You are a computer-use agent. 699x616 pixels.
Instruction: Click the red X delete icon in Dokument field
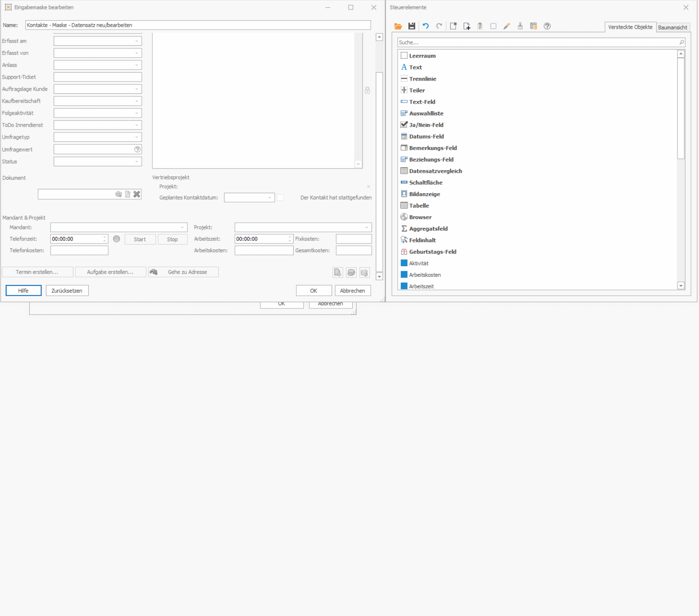137,194
